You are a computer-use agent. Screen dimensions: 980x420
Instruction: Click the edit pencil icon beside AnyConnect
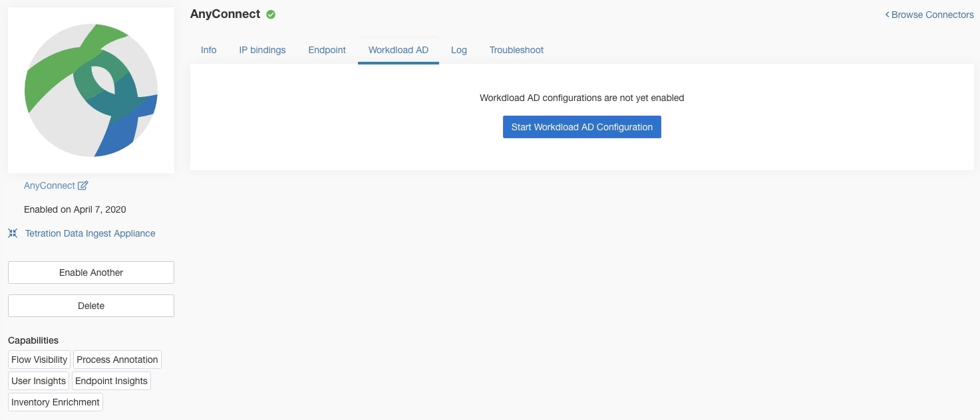point(83,185)
